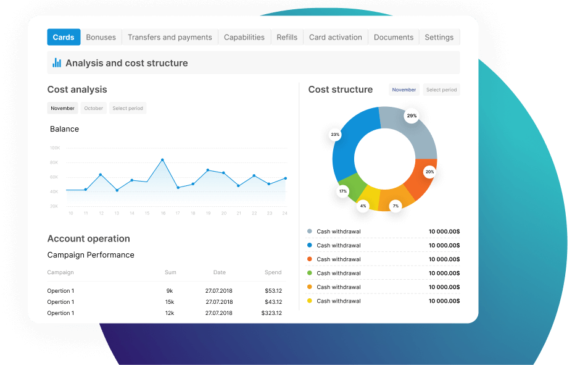Click the Spend column header

pos(273,272)
